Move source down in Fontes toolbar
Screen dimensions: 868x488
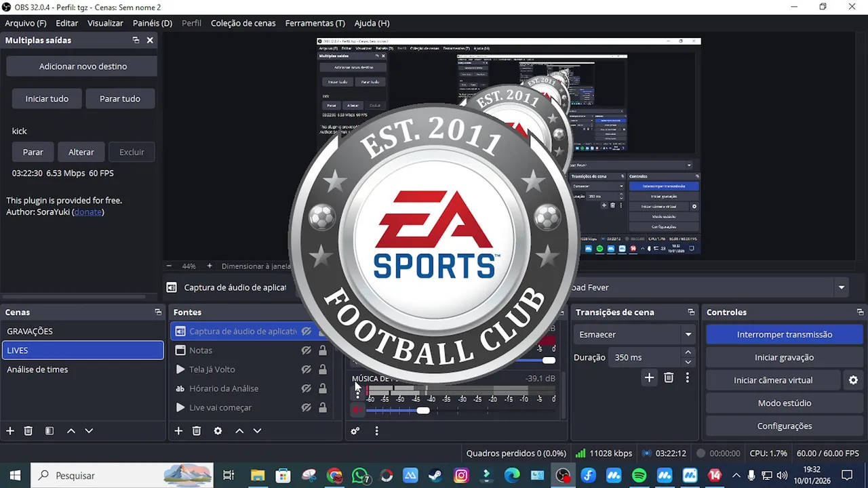point(257,431)
